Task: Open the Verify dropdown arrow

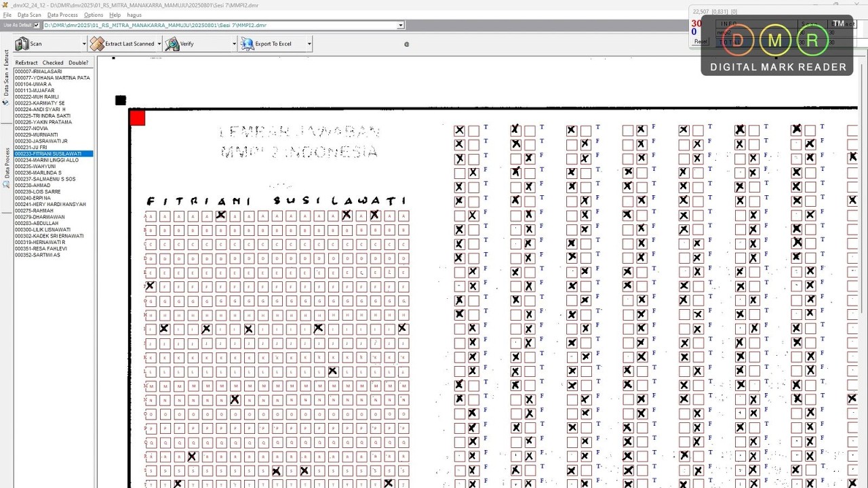Action: click(235, 44)
